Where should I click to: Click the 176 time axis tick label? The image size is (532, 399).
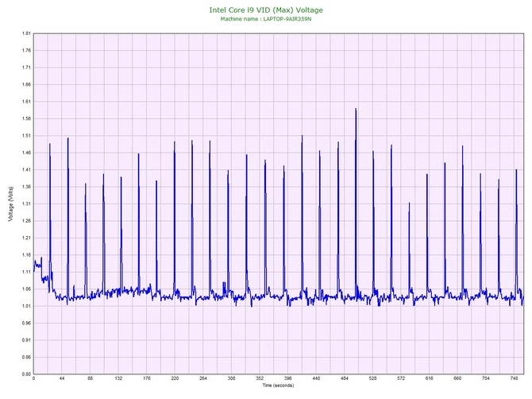(x=147, y=378)
